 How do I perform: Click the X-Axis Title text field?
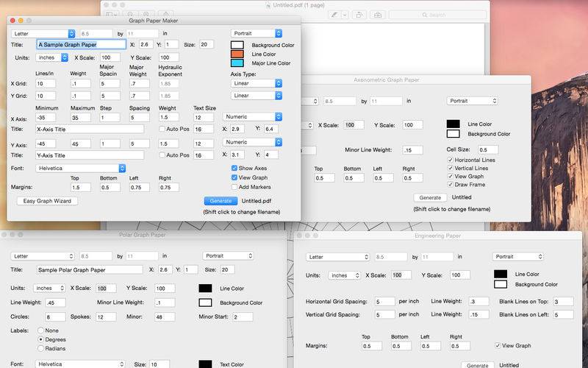coord(90,130)
